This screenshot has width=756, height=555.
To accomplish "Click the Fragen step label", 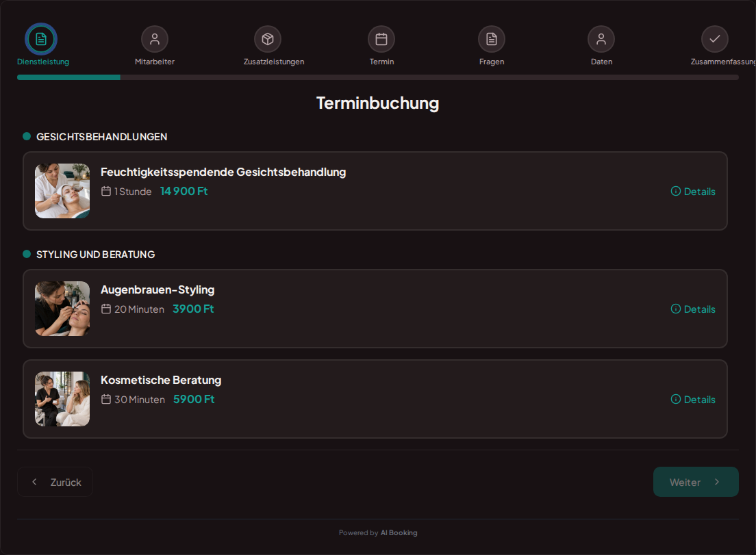I will pyautogui.click(x=492, y=62).
